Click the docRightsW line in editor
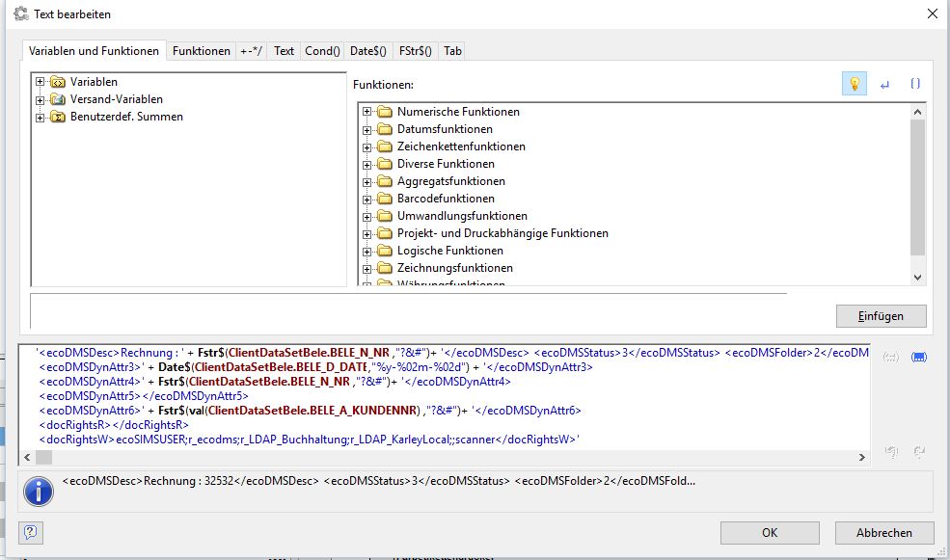The height and width of the screenshot is (560, 950). point(309,440)
